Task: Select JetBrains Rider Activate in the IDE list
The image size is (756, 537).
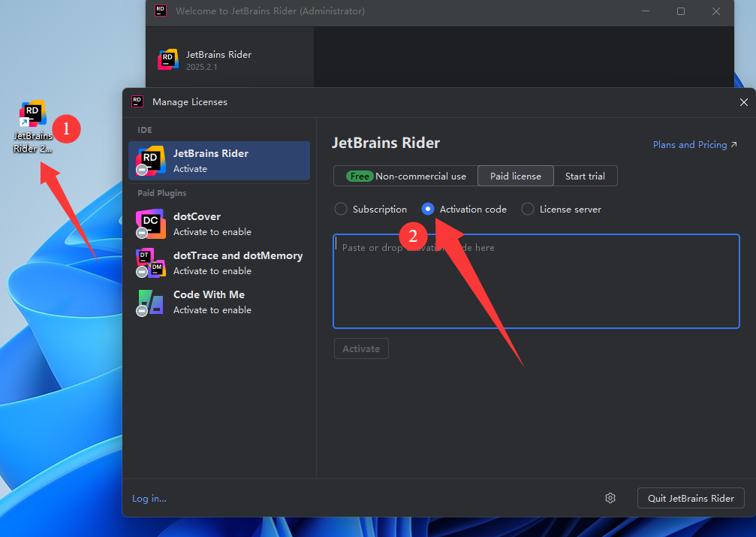Action: tap(219, 161)
